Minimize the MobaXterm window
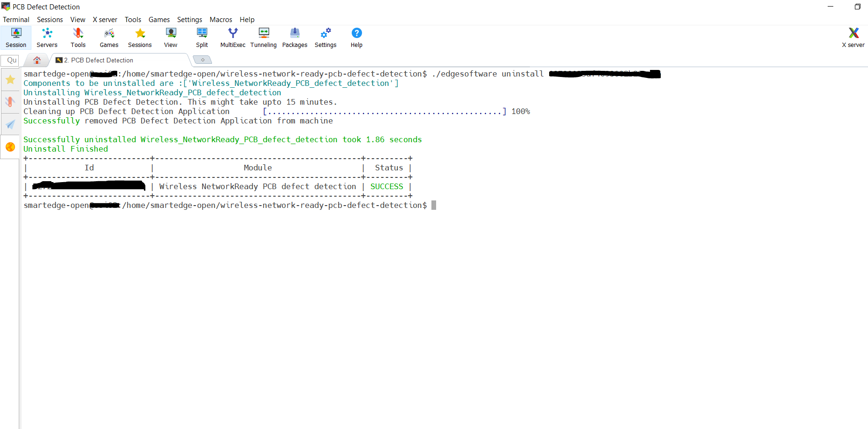868x429 pixels. point(830,7)
